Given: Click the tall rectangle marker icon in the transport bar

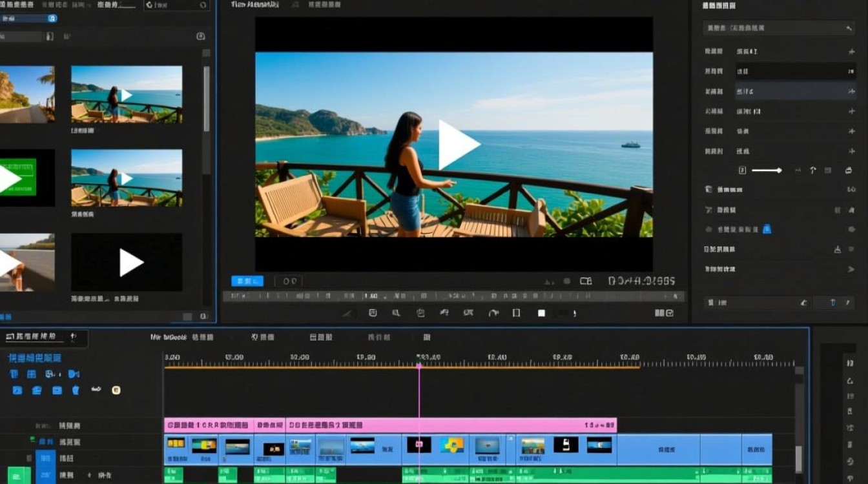Looking at the screenshot, I should [x=516, y=313].
